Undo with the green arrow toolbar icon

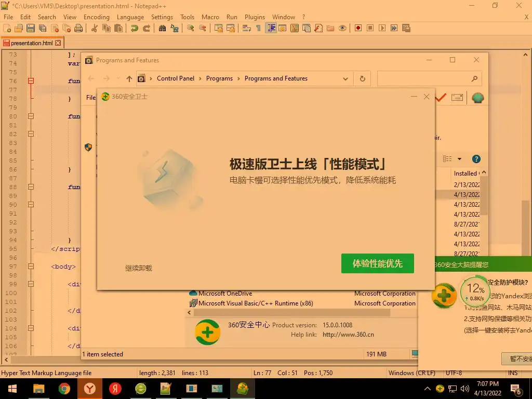[135, 28]
